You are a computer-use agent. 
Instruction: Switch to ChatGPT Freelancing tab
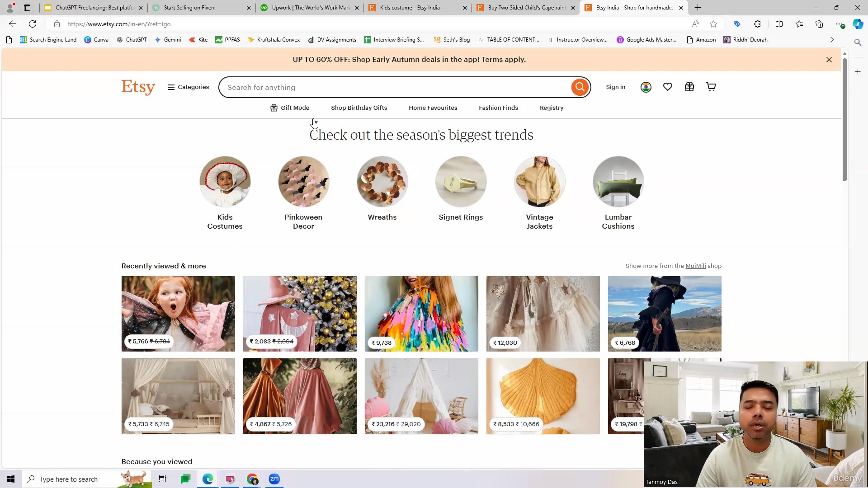[x=94, y=8]
